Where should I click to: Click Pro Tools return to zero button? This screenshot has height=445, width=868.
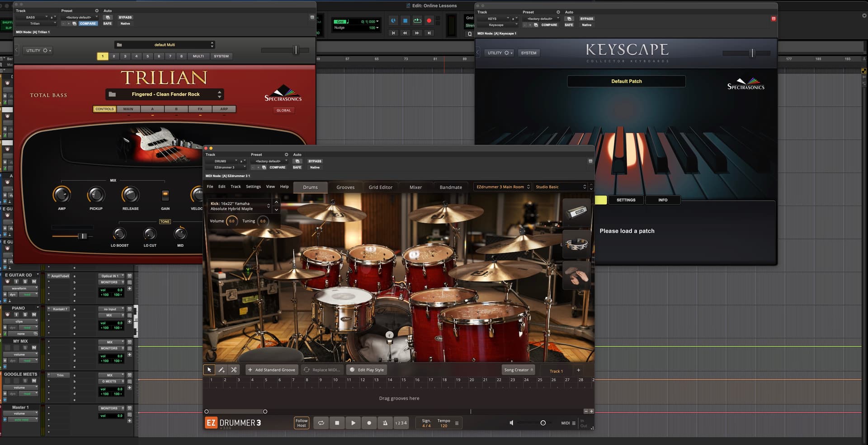pos(393,33)
